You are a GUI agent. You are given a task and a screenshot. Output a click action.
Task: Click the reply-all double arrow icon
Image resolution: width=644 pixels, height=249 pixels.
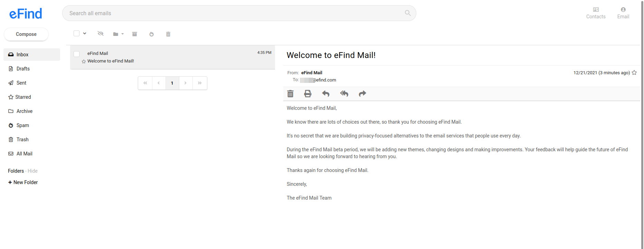[344, 94]
